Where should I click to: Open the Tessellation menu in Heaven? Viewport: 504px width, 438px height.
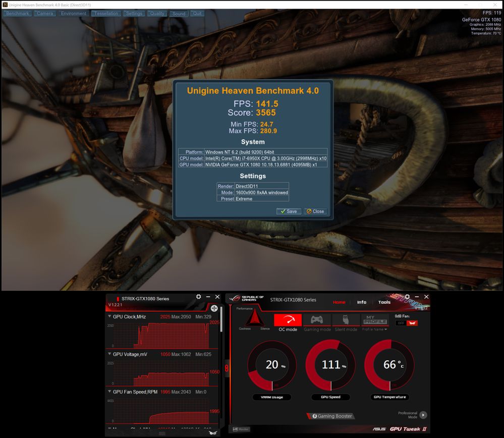(106, 14)
